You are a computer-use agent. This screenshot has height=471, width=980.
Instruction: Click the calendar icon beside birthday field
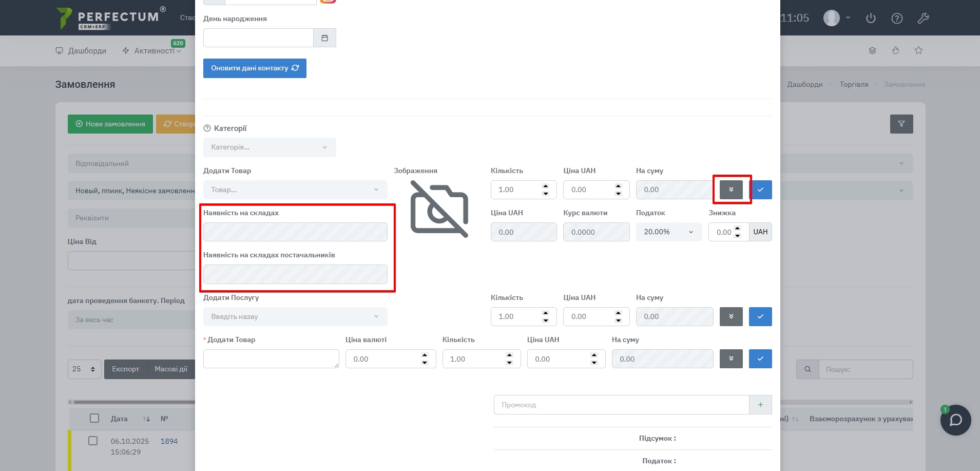tap(324, 38)
